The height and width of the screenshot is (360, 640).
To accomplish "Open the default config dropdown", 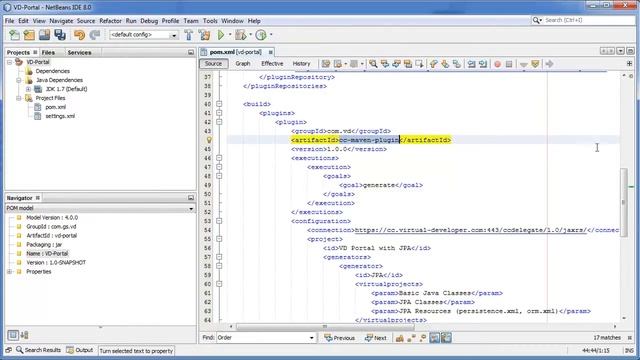I will 174,36.
